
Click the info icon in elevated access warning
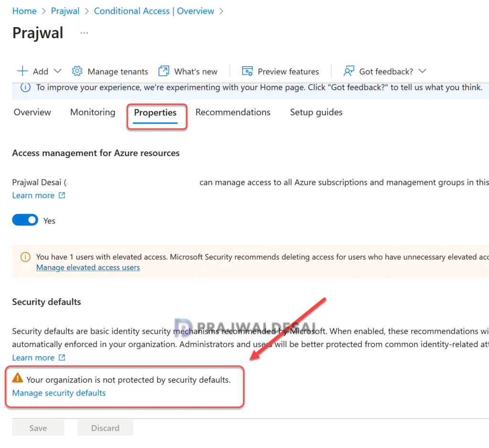point(26,257)
